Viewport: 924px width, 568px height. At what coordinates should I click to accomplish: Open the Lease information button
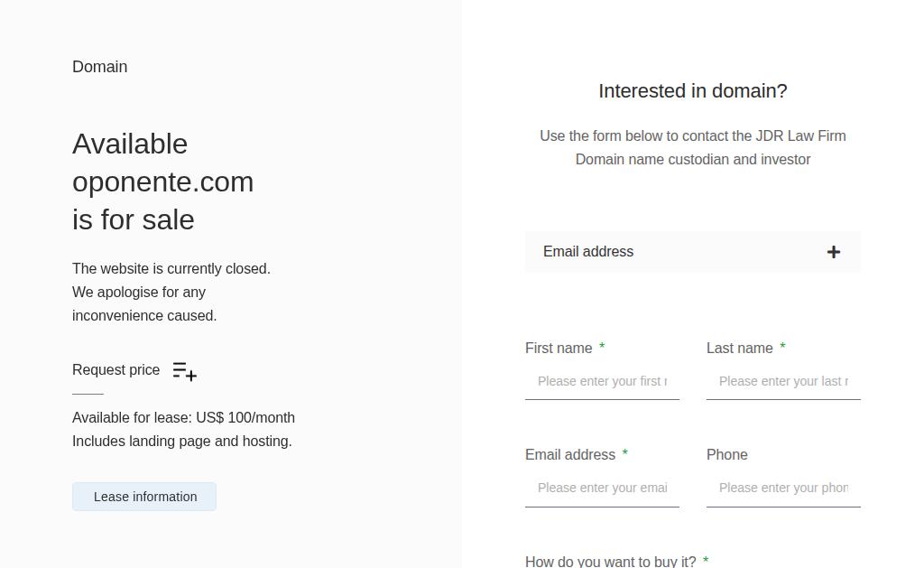[144, 497]
